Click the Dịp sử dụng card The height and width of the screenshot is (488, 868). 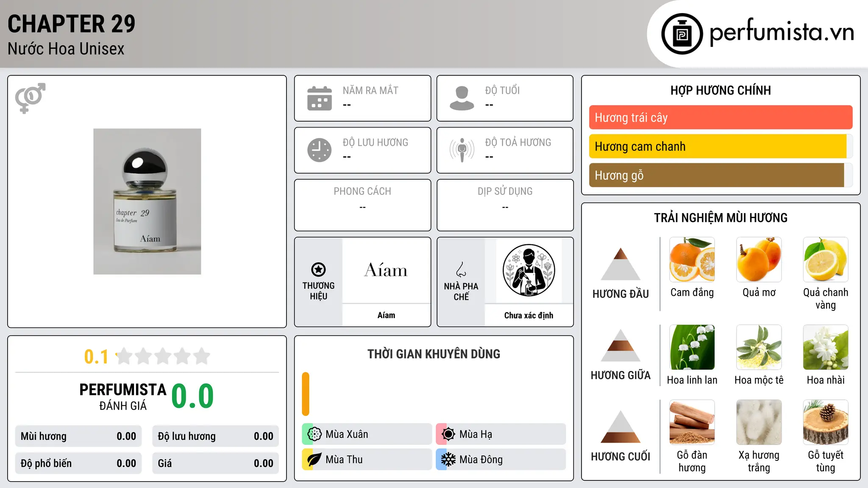click(505, 205)
